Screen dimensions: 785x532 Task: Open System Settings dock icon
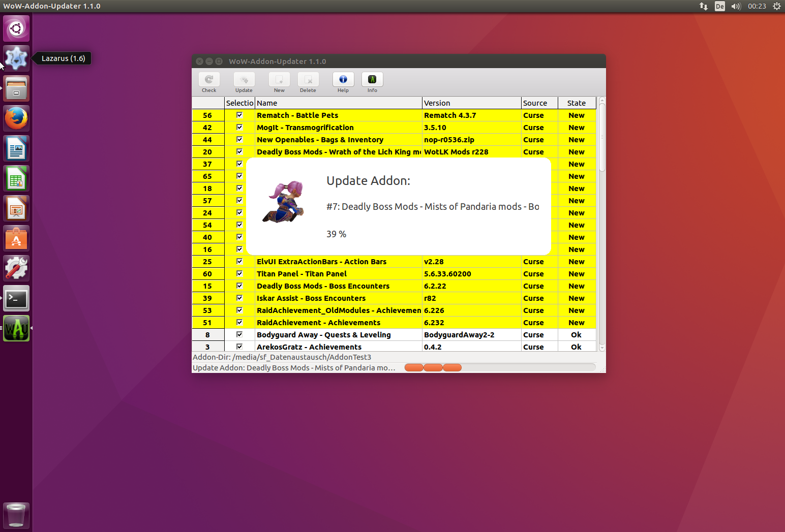pos(16,268)
